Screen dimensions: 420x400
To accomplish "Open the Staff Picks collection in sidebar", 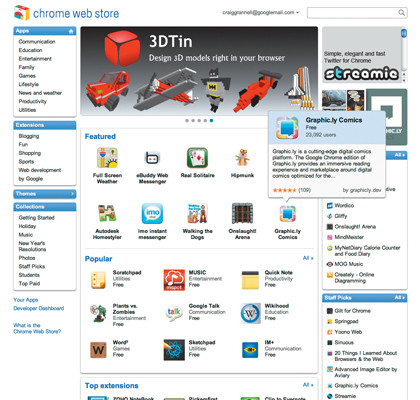I will 32,266.
